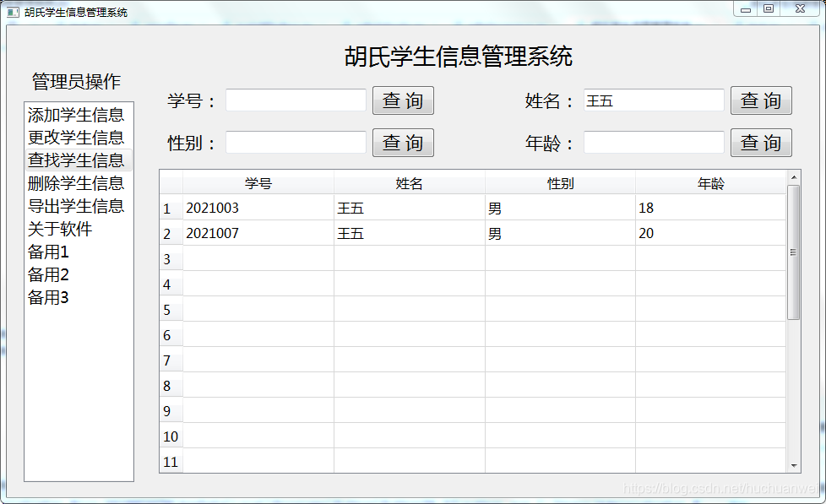Select 更改学生信息 in the admin list
The height and width of the screenshot is (504, 826).
point(79,138)
